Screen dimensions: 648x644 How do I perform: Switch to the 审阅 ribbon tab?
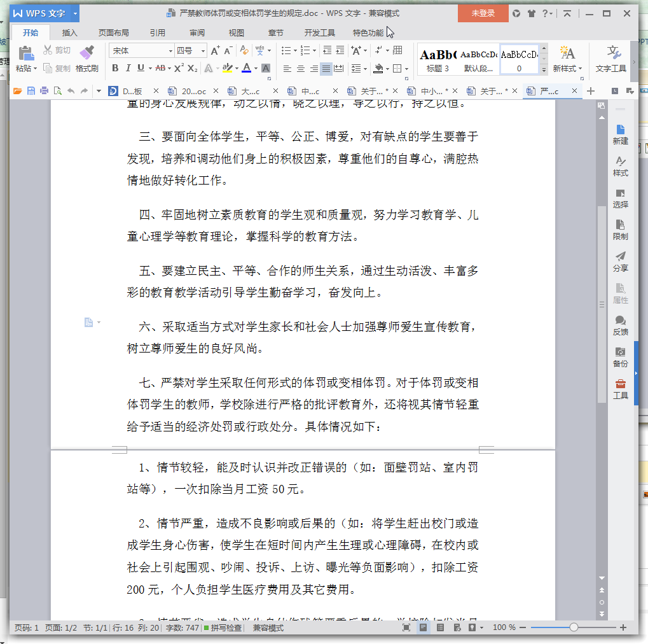pos(197,32)
